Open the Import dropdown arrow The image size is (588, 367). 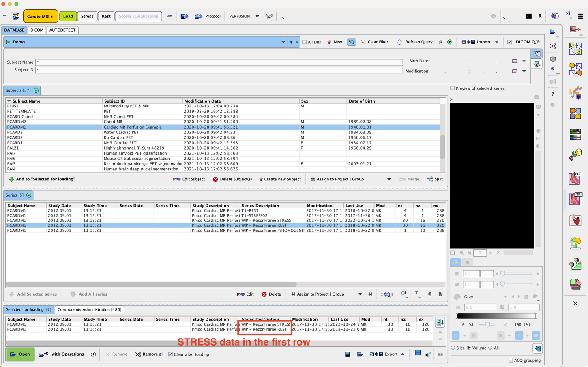point(497,42)
